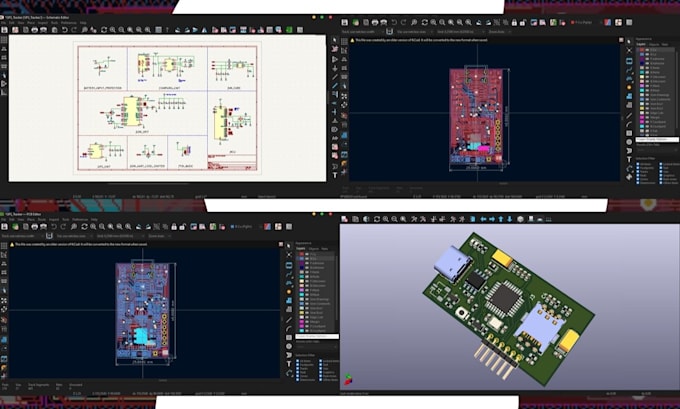Refresh the view in the Schematic Editor toolbar

[x=104, y=29]
